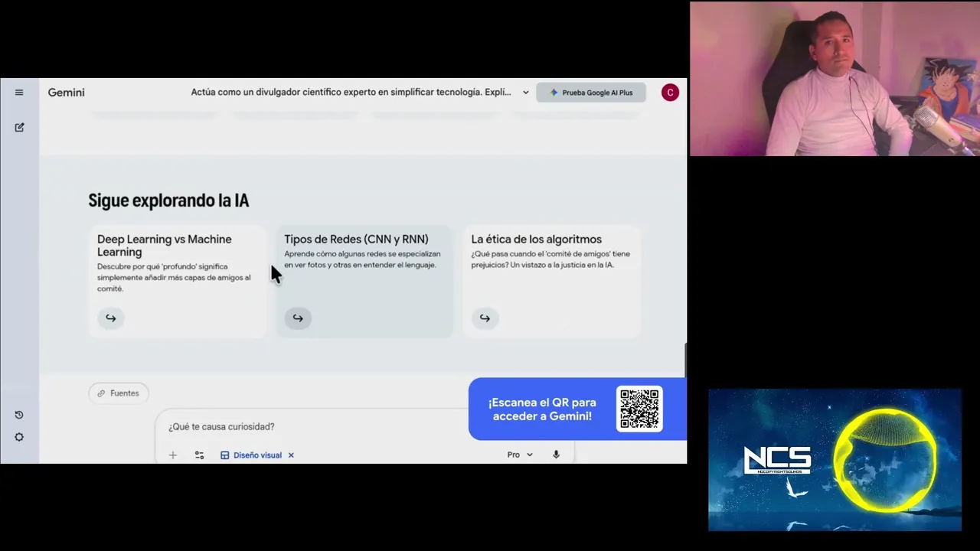This screenshot has width=980, height=551.
Task: Click the webcam video of the presenter
Action: [x=835, y=79]
